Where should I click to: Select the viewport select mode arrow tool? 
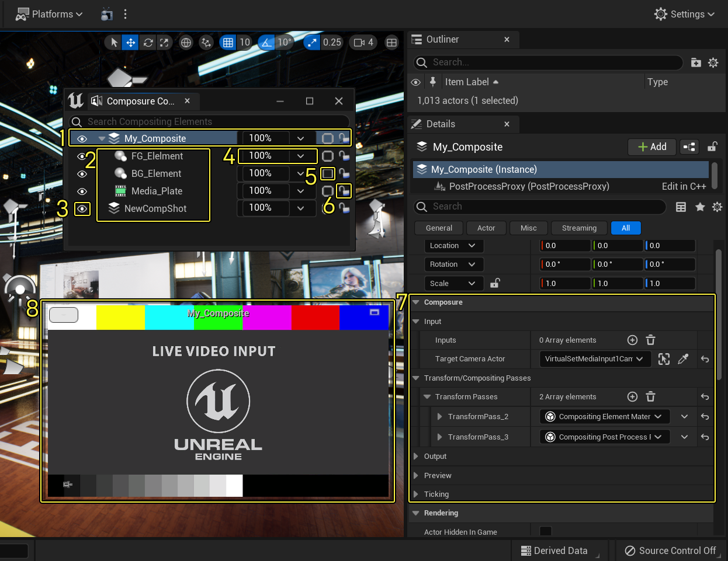(x=115, y=42)
